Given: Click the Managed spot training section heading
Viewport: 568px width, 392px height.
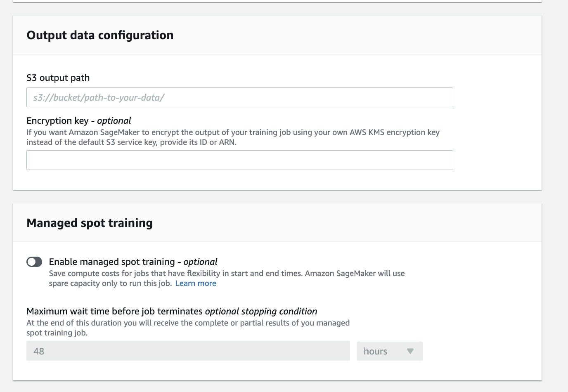Looking at the screenshot, I should [x=90, y=223].
